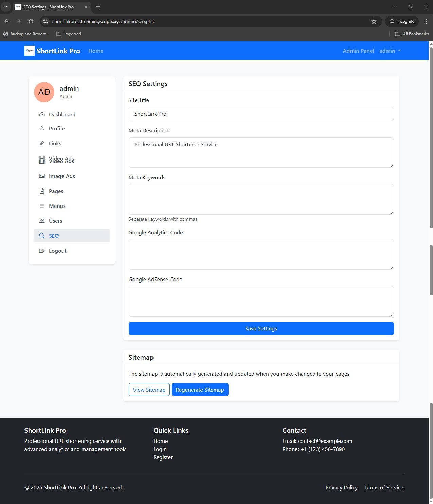Click the "Separate keywords with commas" hint

click(x=163, y=219)
